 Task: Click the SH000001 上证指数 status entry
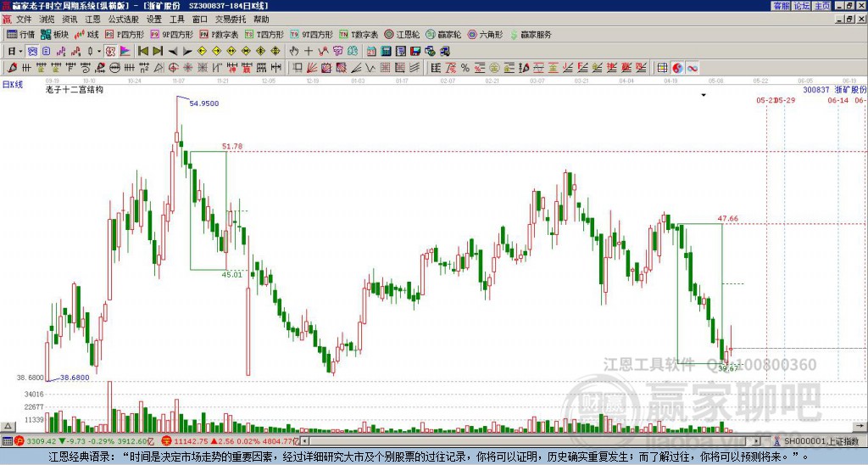click(818, 441)
